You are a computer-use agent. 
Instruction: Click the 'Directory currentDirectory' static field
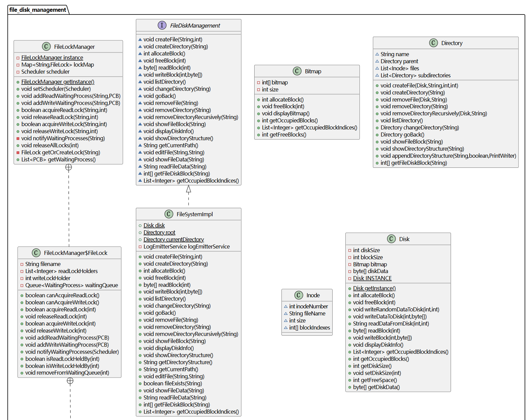tap(174, 239)
